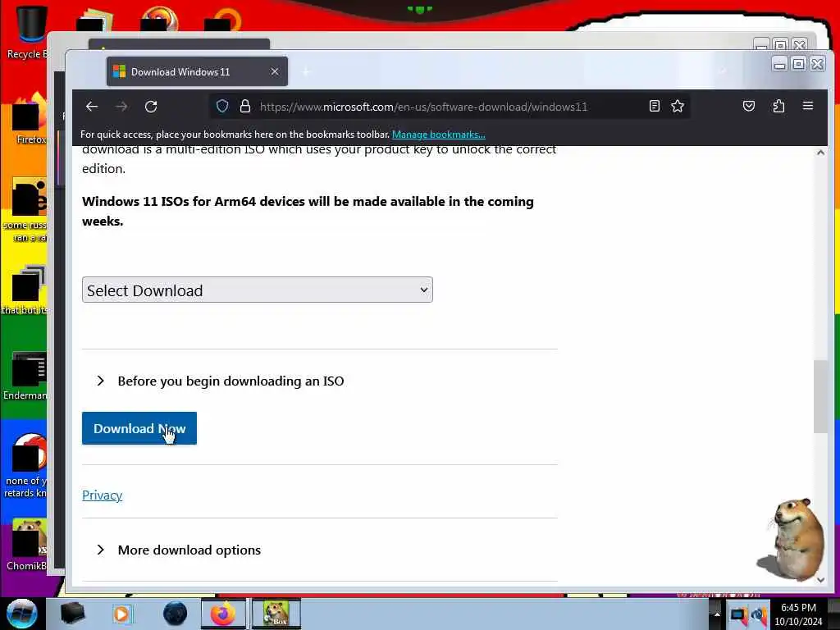Open the Firefox hamburger menu
The height and width of the screenshot is (630, 840).
click(808, 106)
